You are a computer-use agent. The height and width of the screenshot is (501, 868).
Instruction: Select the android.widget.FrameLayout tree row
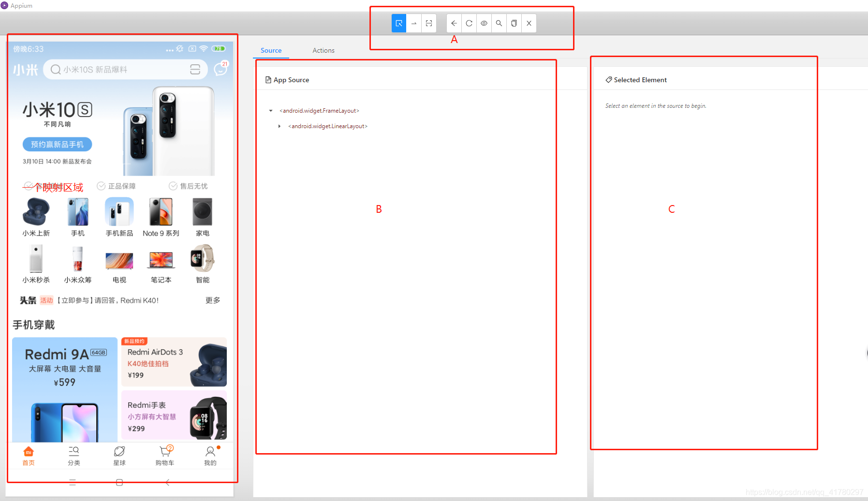click(x=319, y=111)
